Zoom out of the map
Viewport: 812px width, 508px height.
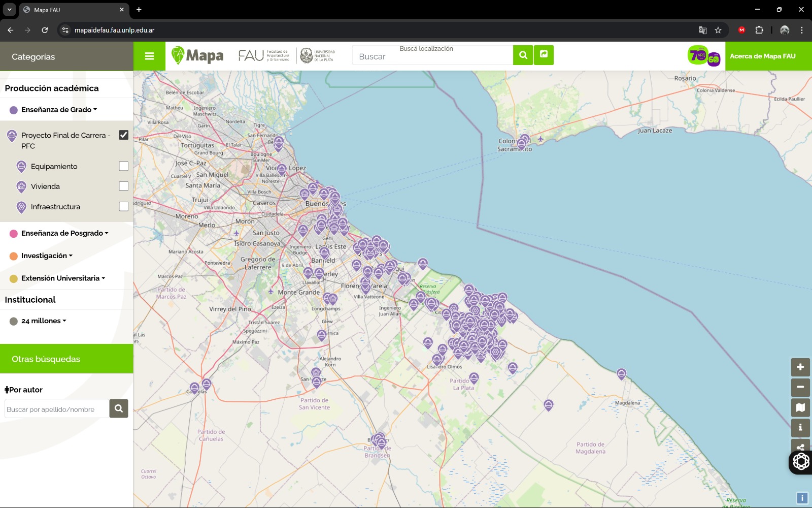[x=800, y=388]
